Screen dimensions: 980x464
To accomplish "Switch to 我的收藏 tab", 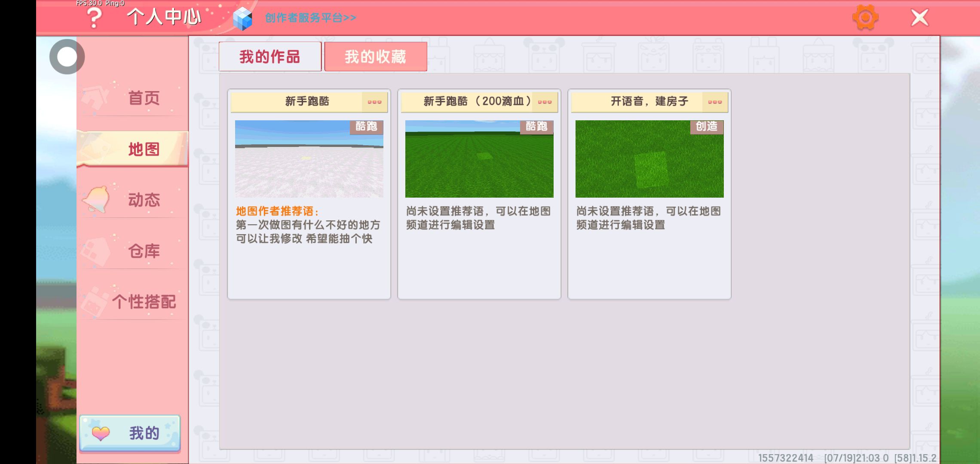I will (375, 57).
